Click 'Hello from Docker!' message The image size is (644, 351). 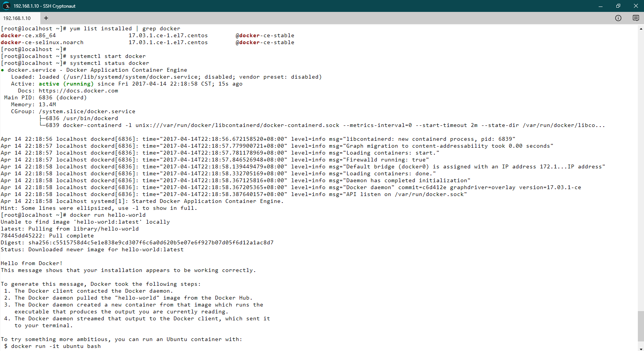point(31,264)
